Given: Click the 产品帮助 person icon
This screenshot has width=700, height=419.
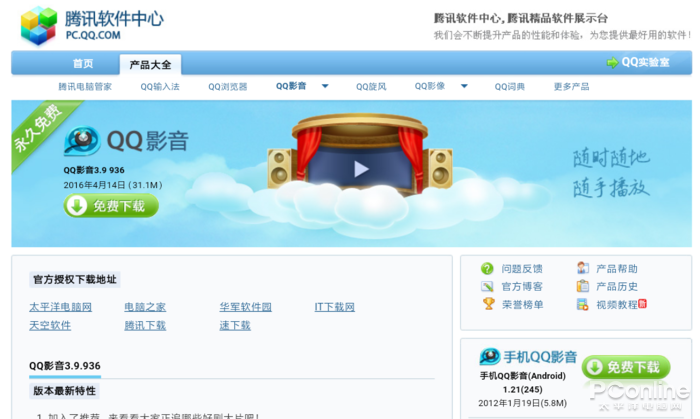Looking at the screenshot, I should pyautogui.click(x=583, y=268).
